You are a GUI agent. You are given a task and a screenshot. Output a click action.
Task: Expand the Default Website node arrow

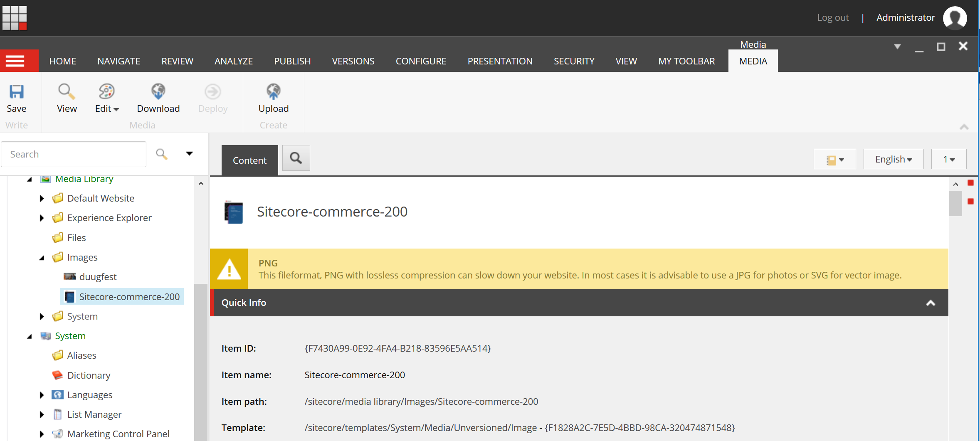(x=42, y=199)
